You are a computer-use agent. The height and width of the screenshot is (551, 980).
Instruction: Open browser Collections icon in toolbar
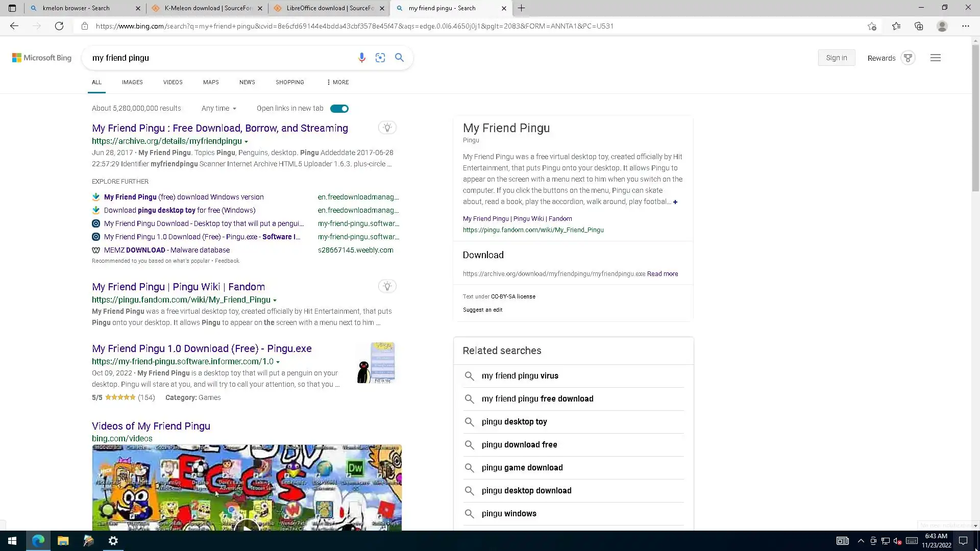click(919, 26)
